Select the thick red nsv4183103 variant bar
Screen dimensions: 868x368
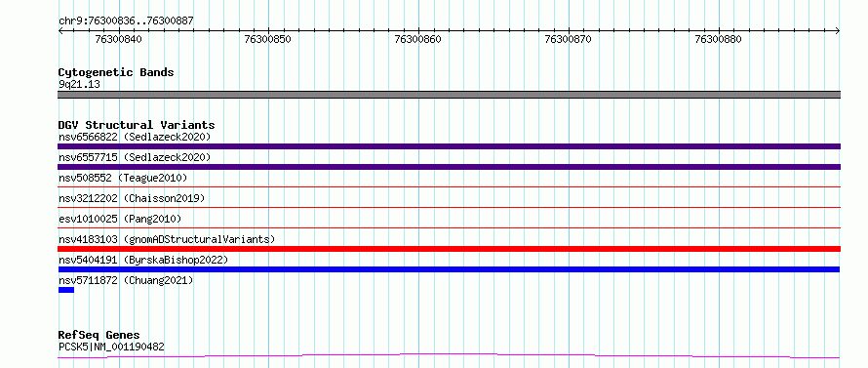[449, 249]
